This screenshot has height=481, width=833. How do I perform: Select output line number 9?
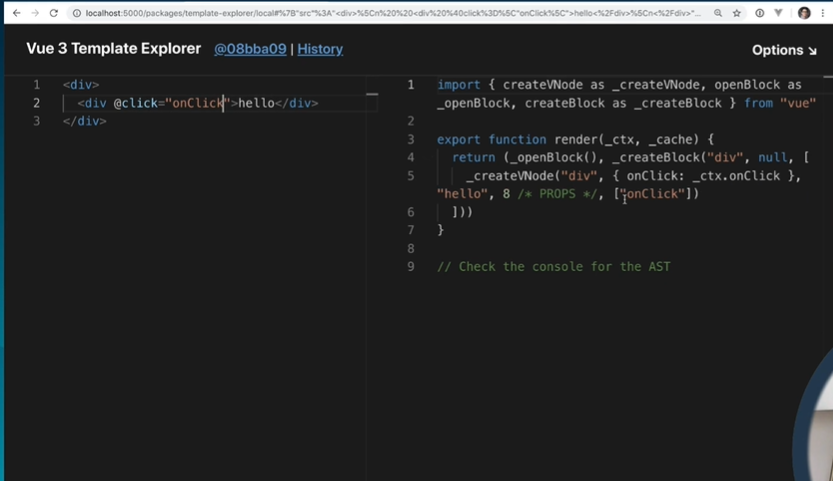tap(410, 266)
